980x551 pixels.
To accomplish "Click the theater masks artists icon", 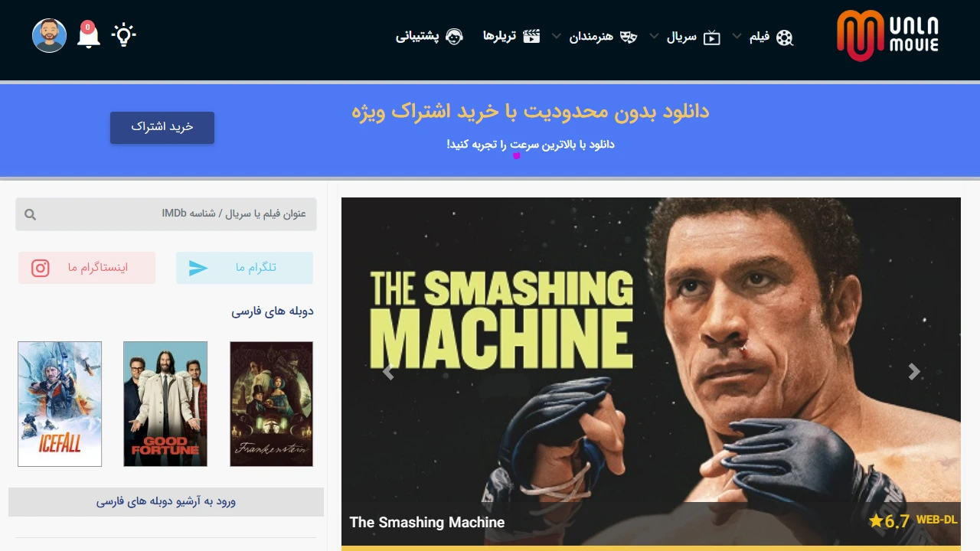I will tap(629, 37).
